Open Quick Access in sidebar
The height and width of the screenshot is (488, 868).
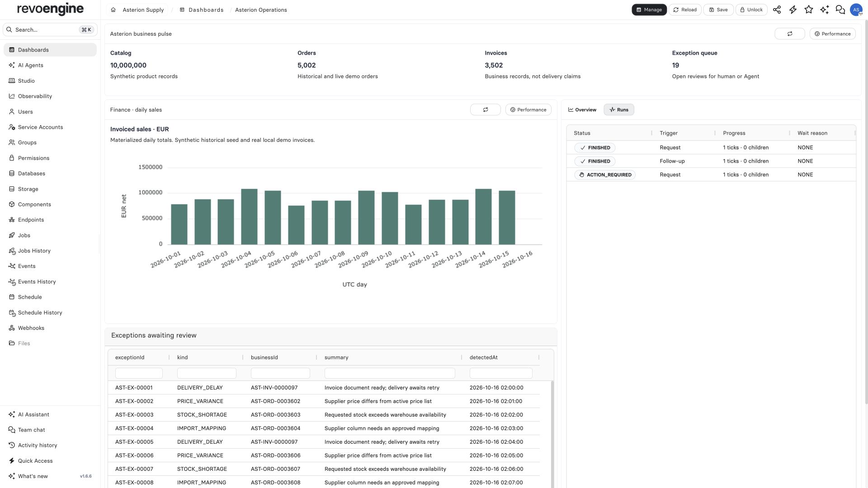pyautogui.click(x=50, y=461)
